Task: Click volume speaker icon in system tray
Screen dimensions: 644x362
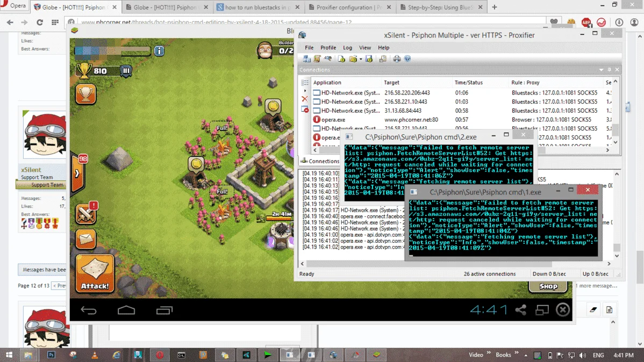Action: [x=582, y=355]
